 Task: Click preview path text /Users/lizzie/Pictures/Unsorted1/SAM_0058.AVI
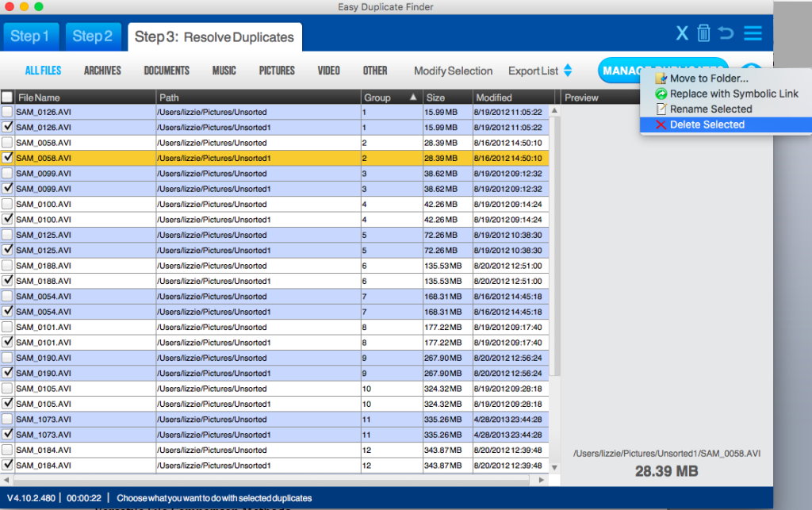pos(666,454)
